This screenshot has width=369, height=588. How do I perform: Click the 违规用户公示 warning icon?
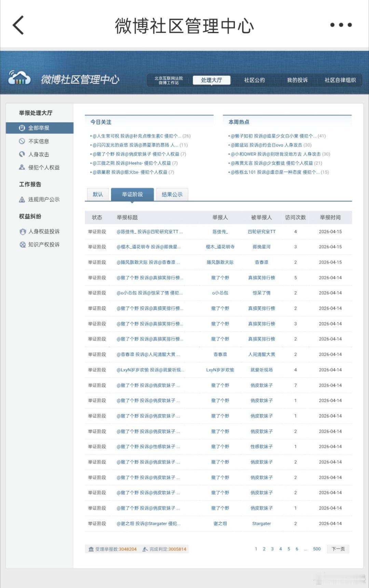pos(22,199)
